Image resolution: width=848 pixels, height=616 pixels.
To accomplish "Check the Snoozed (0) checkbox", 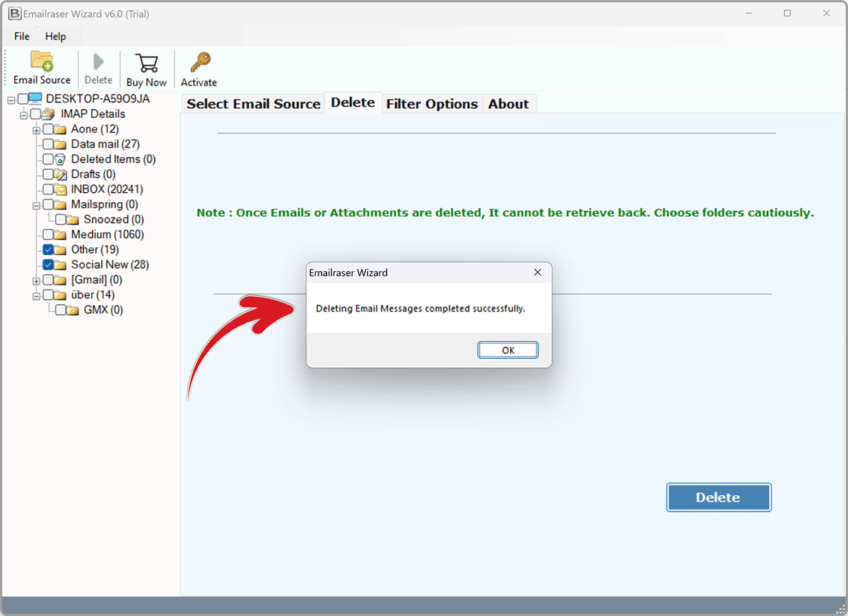I will pos(60,220).
